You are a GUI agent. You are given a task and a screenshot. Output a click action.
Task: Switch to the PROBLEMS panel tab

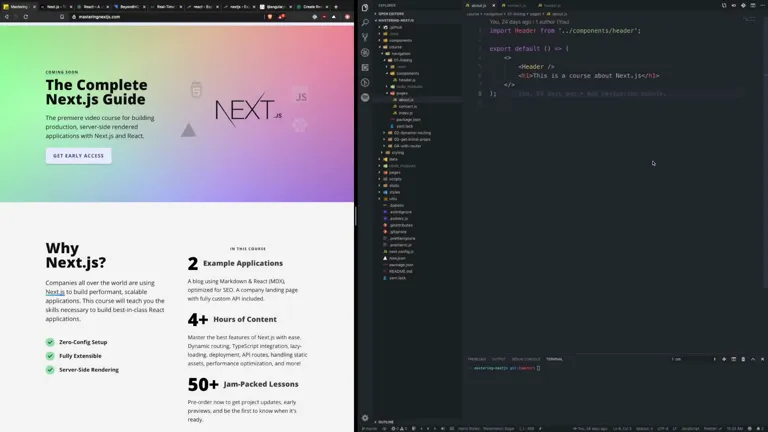click(477, 359)
